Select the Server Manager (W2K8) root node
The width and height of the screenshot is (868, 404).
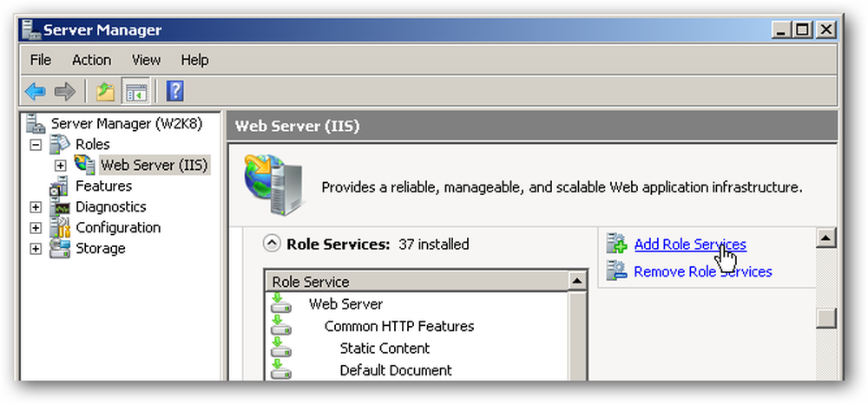pos(126,123)
